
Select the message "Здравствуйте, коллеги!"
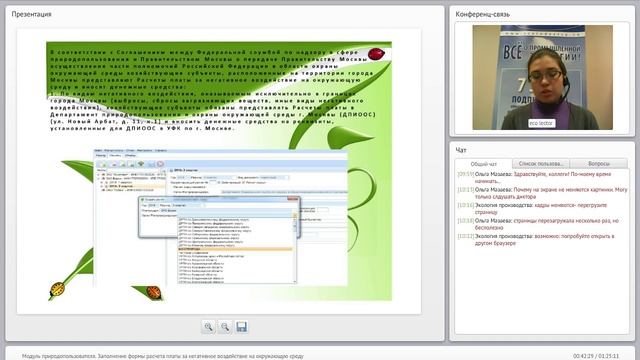[x=542, y=177]
